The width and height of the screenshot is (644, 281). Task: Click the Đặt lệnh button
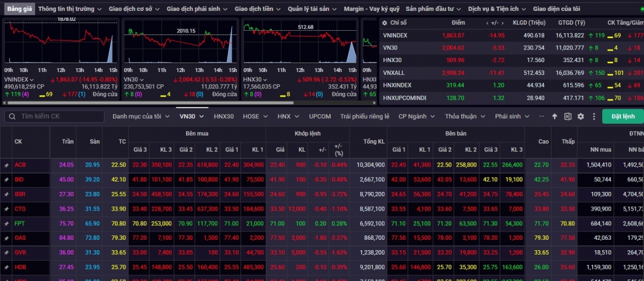(x=623, y=117)
